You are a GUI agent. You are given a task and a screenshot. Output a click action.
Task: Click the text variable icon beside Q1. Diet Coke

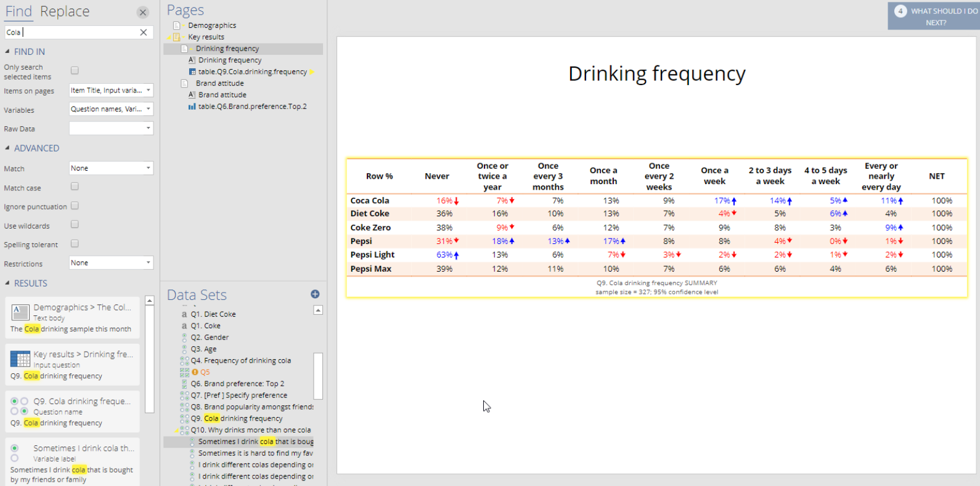[x=184, y=314]
